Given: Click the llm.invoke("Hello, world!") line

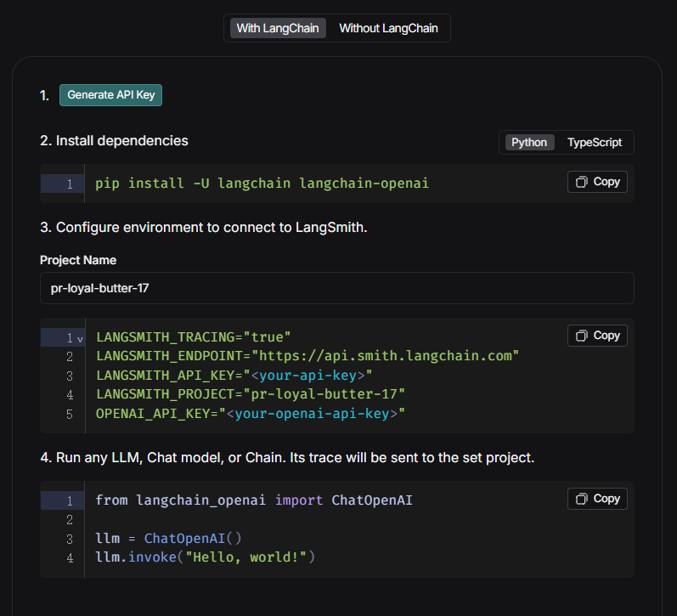Looking at the screenshot, I should (205, 557).
